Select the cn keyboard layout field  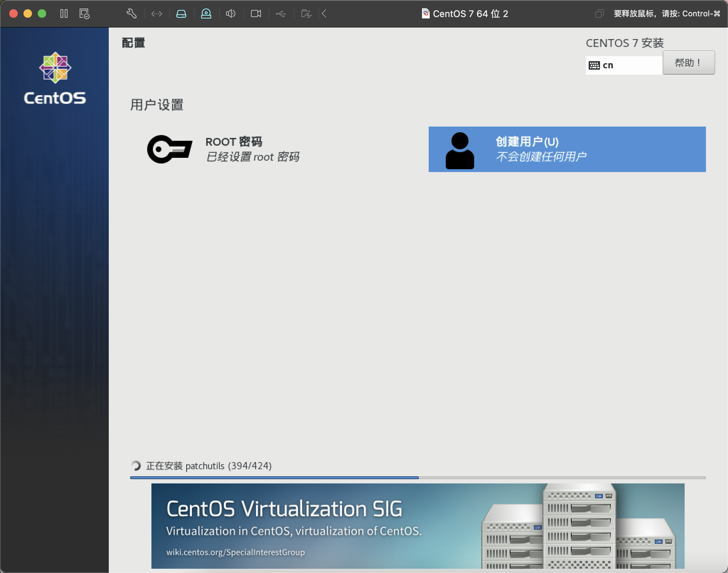[624, 65]
